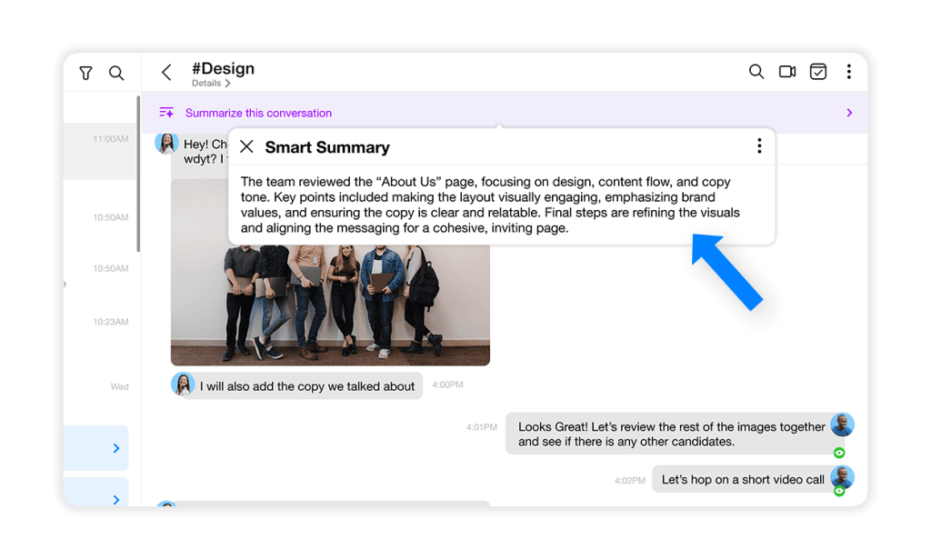
Task: Select the sparkle summarize icon on the banner
Action: point(166,112)
